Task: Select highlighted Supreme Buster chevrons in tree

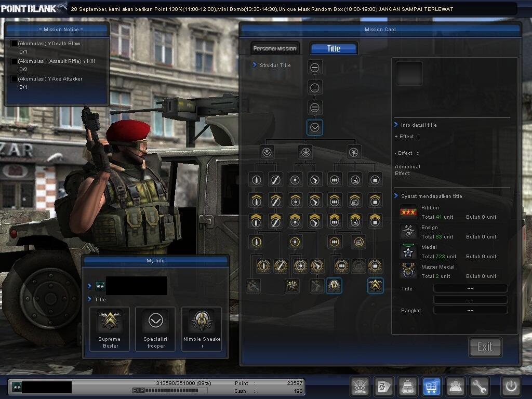Action: point(375,286)
